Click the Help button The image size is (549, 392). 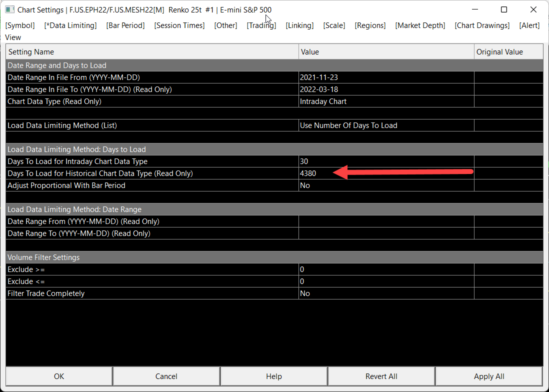point(274,376)
